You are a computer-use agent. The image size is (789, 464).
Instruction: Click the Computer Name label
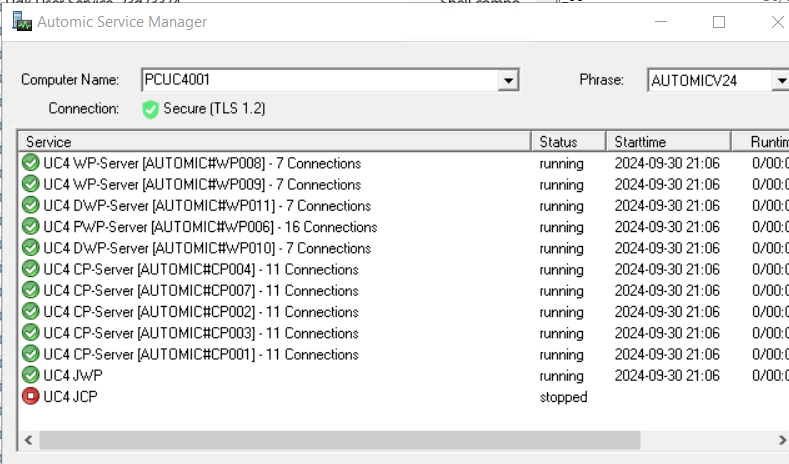(x=70, y=80)
